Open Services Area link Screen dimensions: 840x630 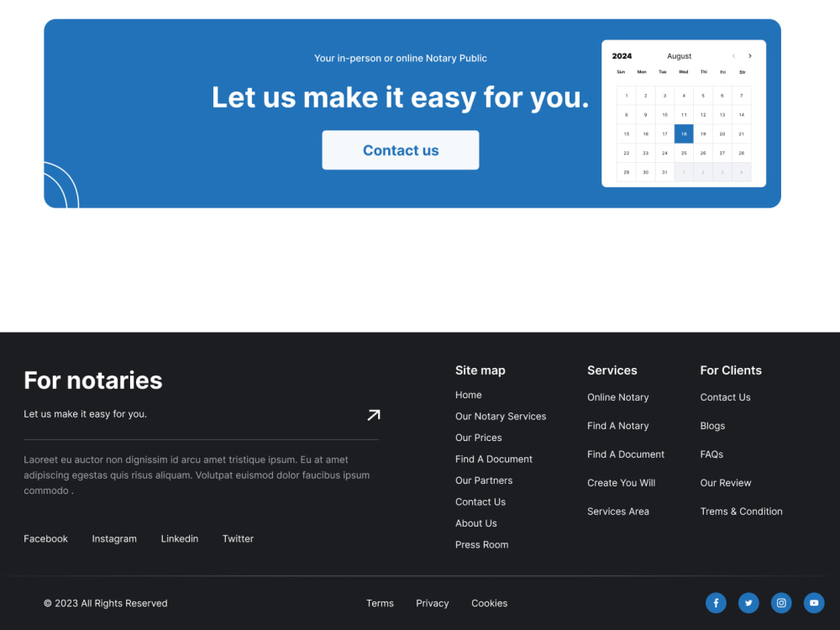click(617, 512)
